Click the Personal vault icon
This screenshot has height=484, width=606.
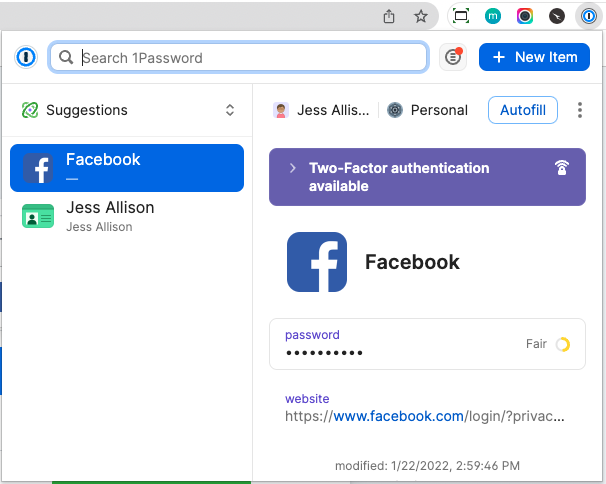[395, 110]
